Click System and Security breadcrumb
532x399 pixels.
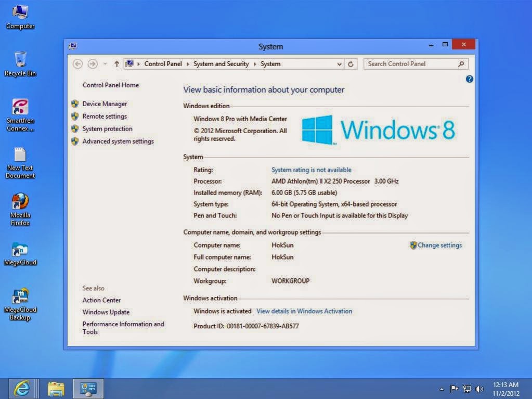[x=221, y=64]
